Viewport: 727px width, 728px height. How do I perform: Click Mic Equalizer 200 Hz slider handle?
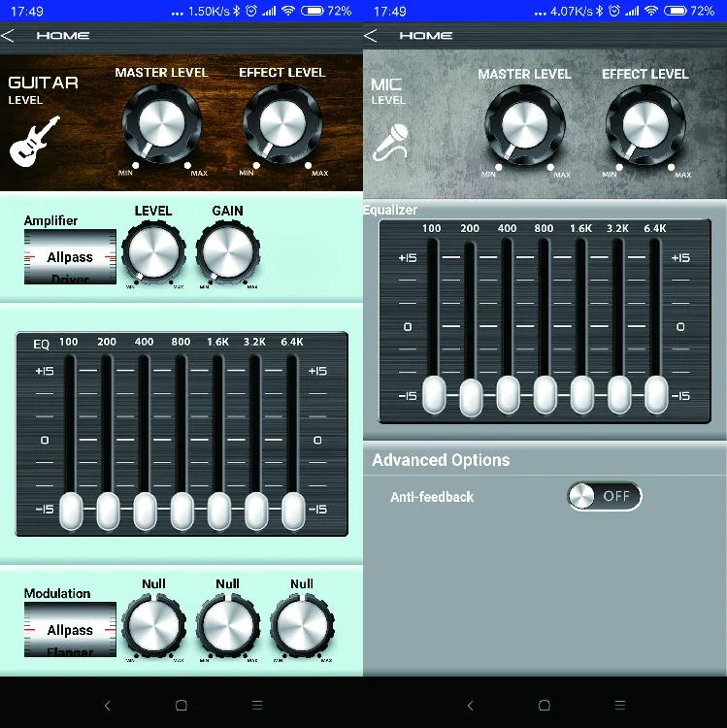coord(471,397)
